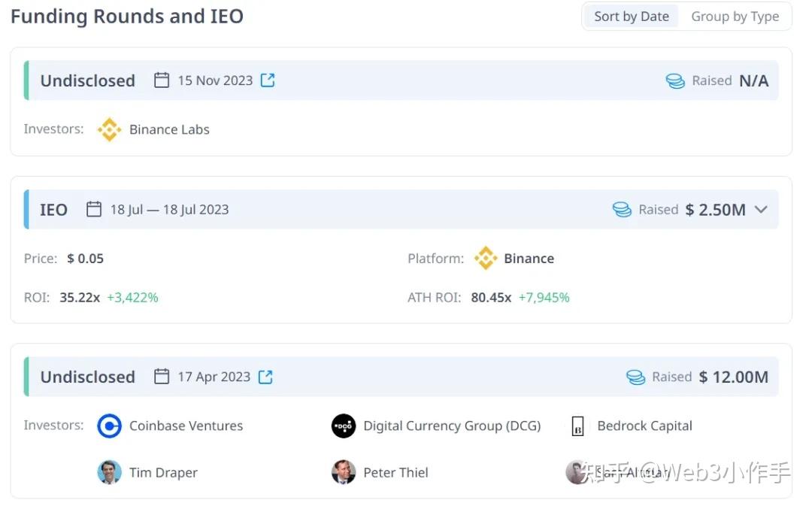This screenshot has width=812, height=506.
Task: Click the coins icon beside $ 12.00M
Action: [636, 377]
